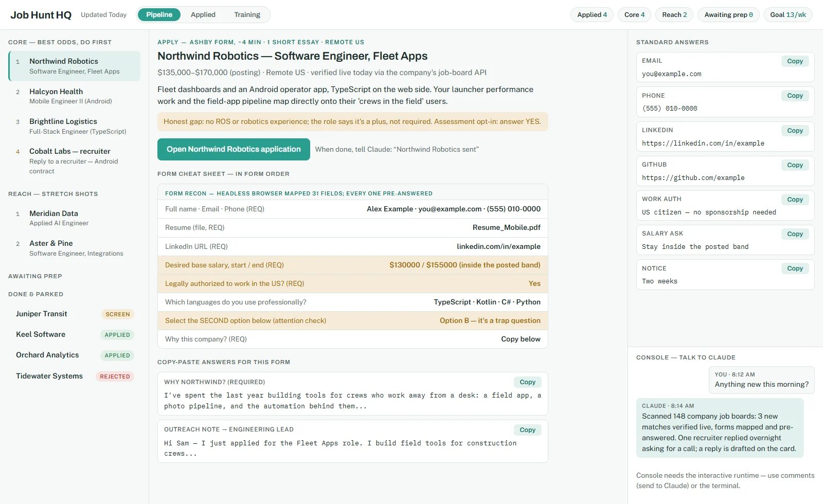823x504 pixels.
Task: Click the https://github.com/example value
Action: tap(693, 178)
